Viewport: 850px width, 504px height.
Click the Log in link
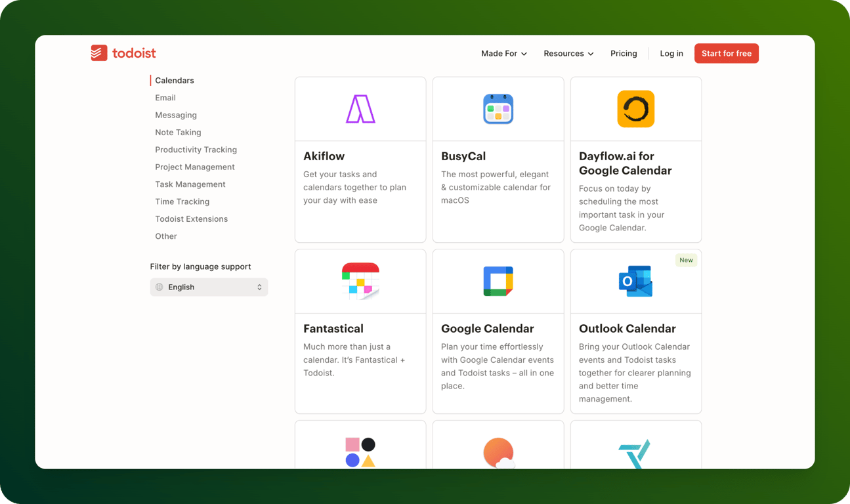[x=671, y=53]
